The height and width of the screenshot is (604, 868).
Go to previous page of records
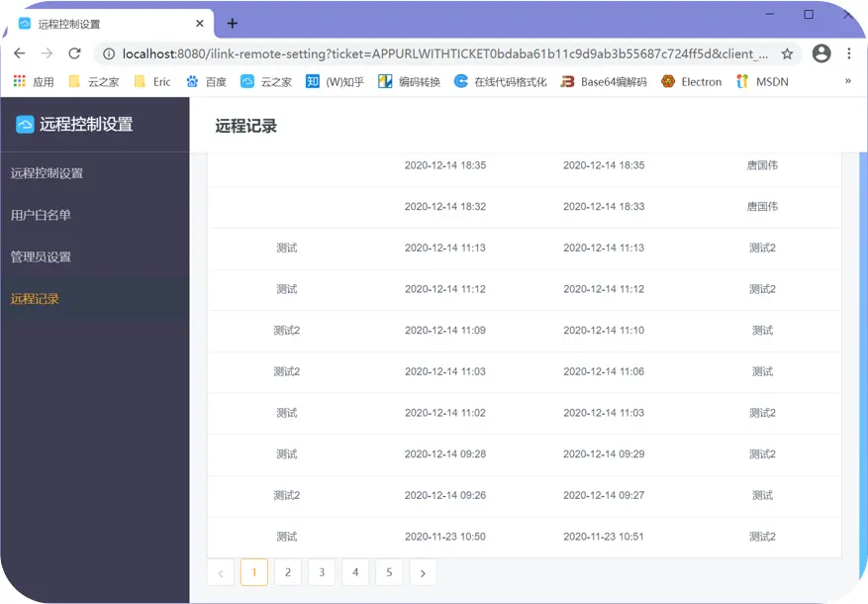[221, 572]
